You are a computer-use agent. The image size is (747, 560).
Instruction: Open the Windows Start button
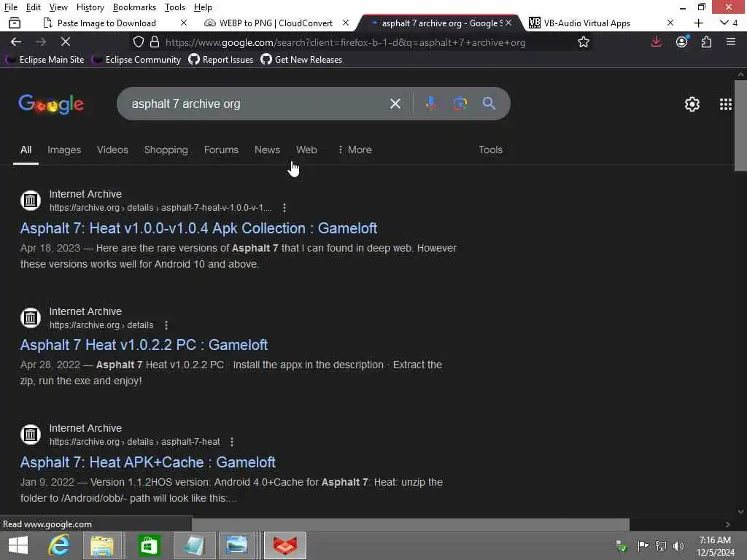point(18,545)
